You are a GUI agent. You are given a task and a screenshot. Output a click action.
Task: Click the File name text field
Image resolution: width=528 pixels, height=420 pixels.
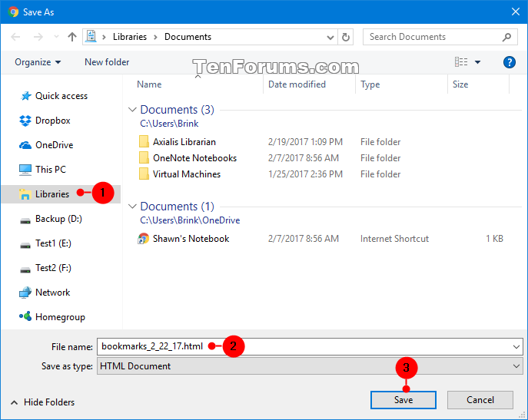pyautogui.click(x=310, y=346)
